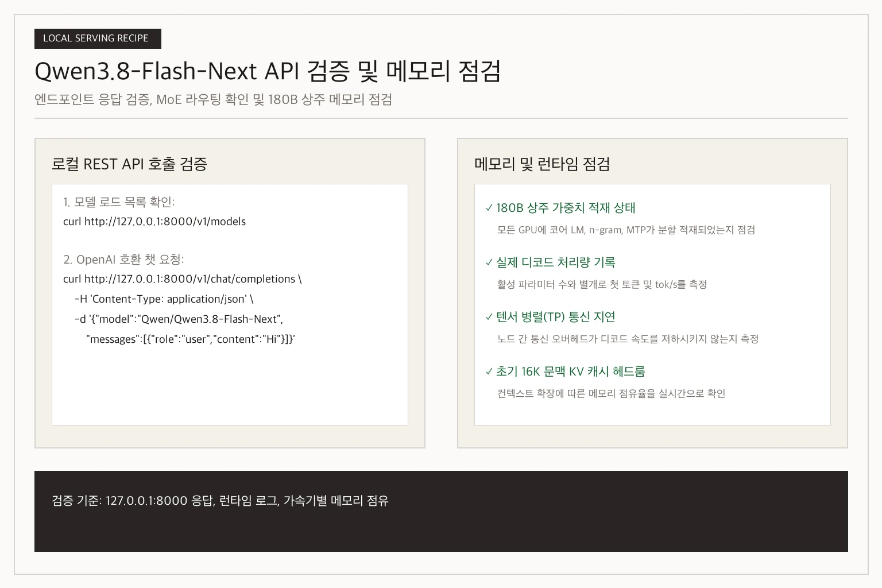The width and height of the screenshot is (882, 588).
Task: Click the line '1. 모델 로드 목록 확인:'
Action: click(x=119, y=202)
